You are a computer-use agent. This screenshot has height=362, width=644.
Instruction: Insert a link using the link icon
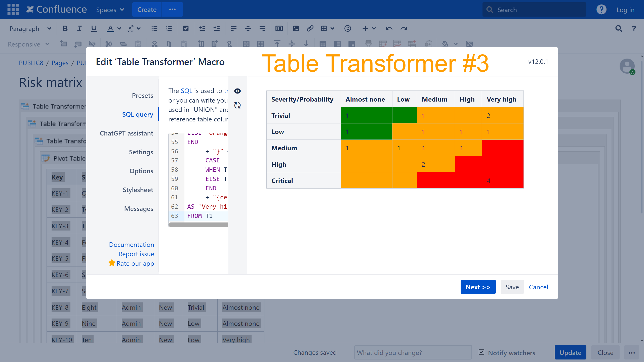click(310, 29)
